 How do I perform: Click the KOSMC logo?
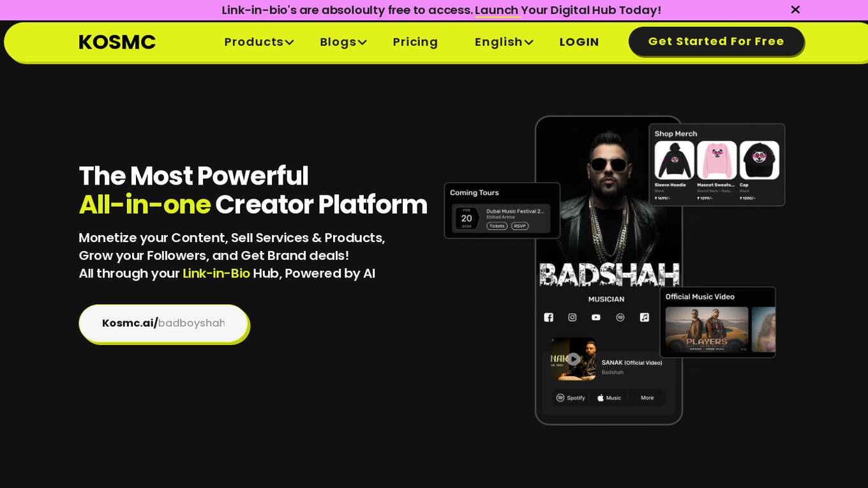tap(117, 42)
